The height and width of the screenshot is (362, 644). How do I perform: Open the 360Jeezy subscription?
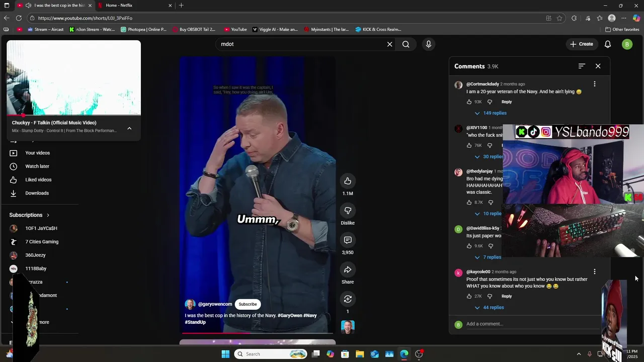tap(35, 255)
